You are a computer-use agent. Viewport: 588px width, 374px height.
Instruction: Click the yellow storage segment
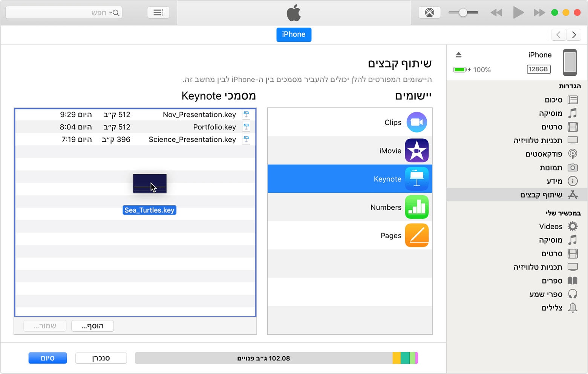pos(397,358)
